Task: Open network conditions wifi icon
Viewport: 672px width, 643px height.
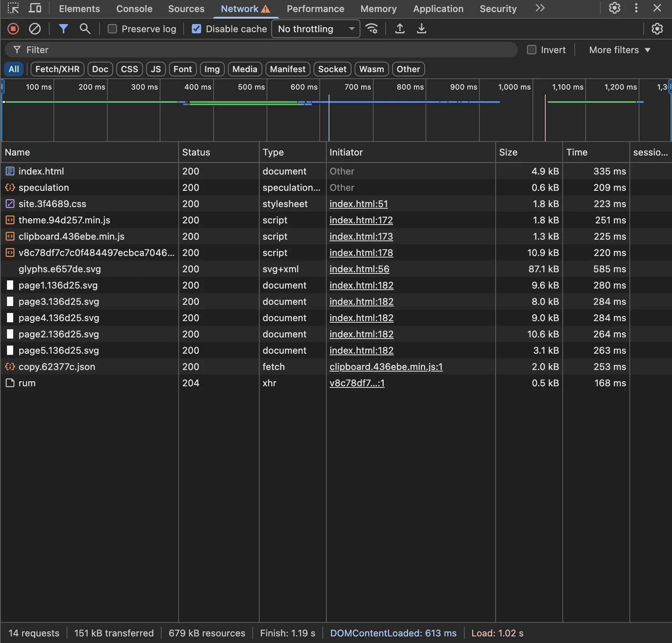Action: point(372,29)
